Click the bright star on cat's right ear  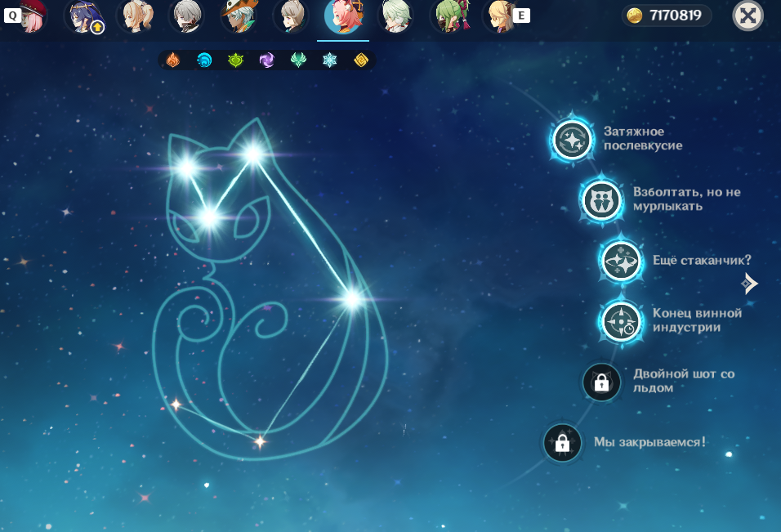click(x=253, y=154)
